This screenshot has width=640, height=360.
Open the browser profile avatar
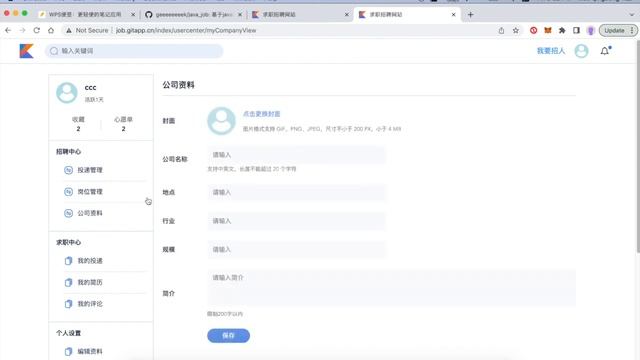click(591, 30)
